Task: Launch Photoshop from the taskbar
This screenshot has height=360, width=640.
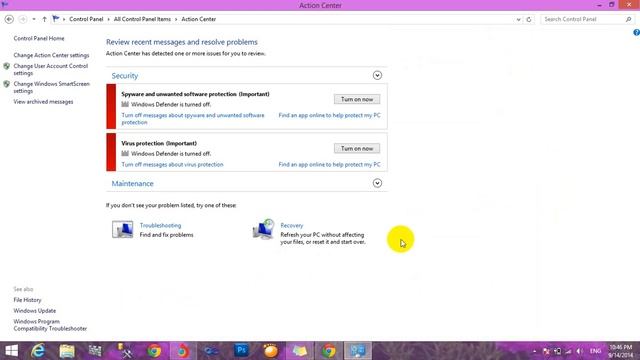Action: 242,351
